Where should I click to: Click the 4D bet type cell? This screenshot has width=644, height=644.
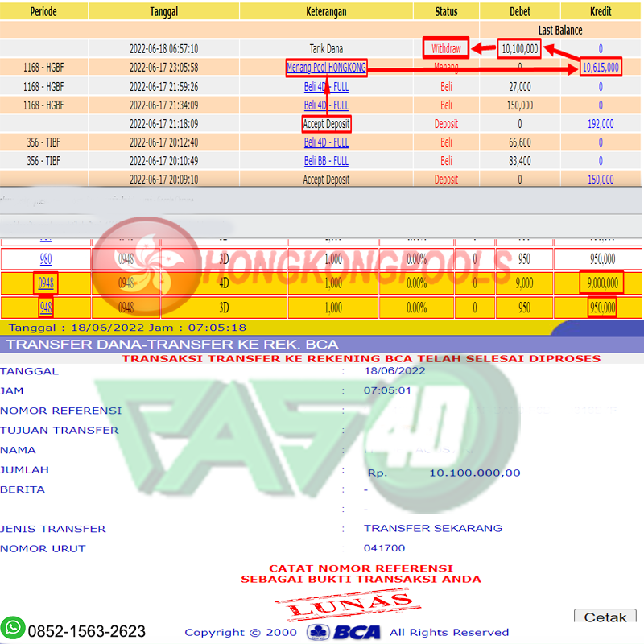(x=224, y=283)
